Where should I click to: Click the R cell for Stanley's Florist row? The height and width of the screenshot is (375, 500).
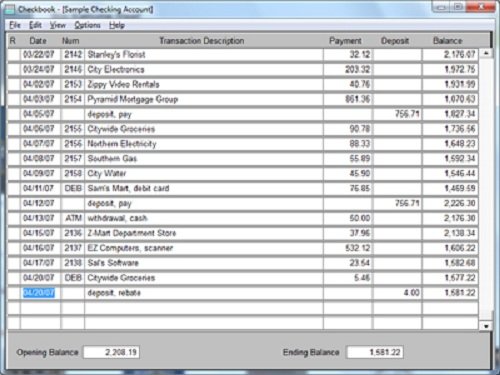point(14,54)
